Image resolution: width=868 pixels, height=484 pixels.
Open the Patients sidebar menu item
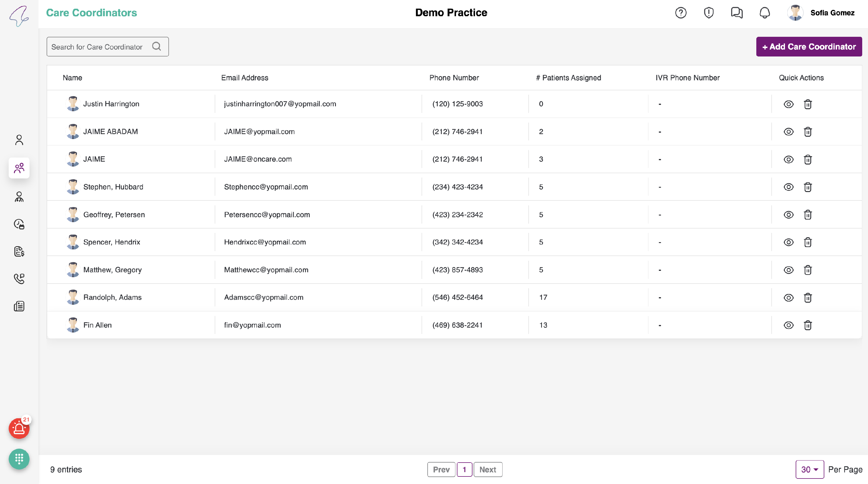[x=19, y=140]
